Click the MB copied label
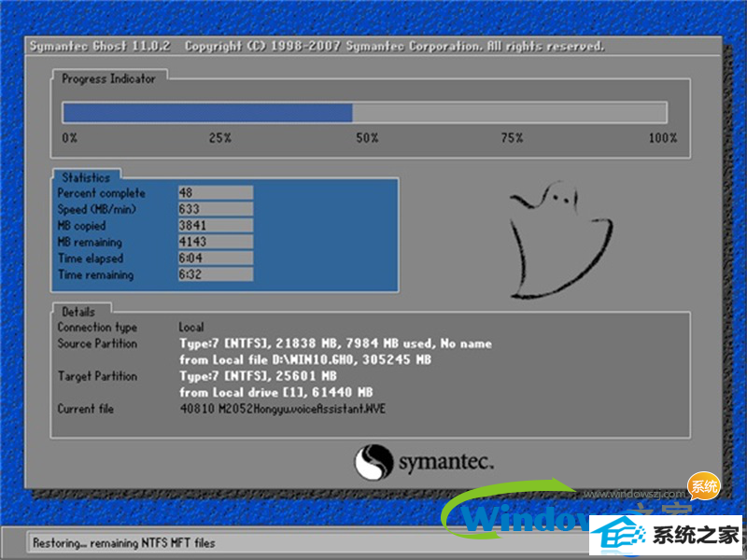 [81, 225]
